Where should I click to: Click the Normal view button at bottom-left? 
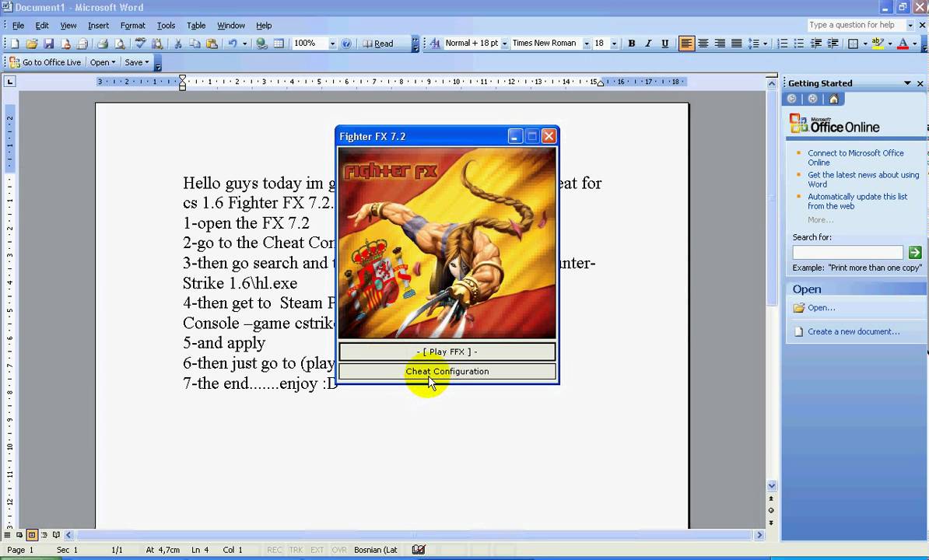[7, 535]
